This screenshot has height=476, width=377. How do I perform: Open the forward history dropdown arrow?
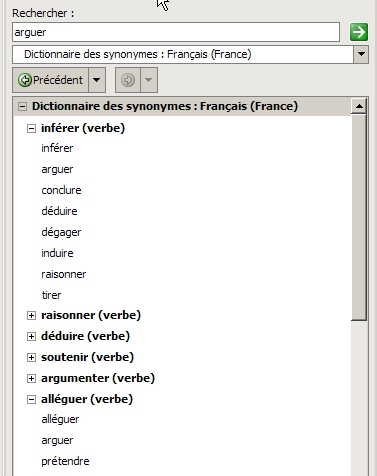coord(149,80)
